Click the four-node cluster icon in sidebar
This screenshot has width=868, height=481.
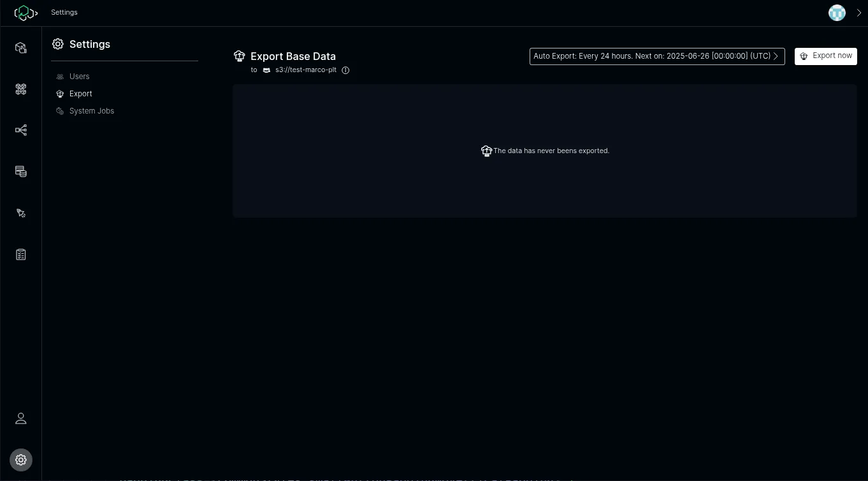tap(21, 89)
